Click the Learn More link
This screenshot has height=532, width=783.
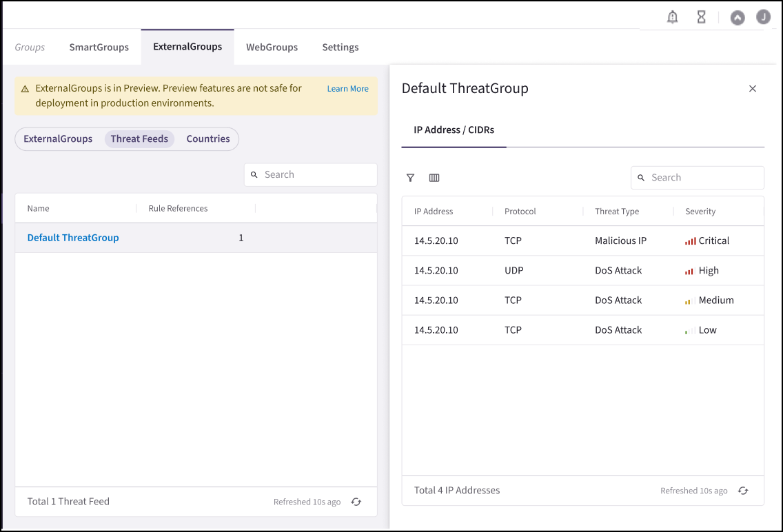(x=347, y=88)
